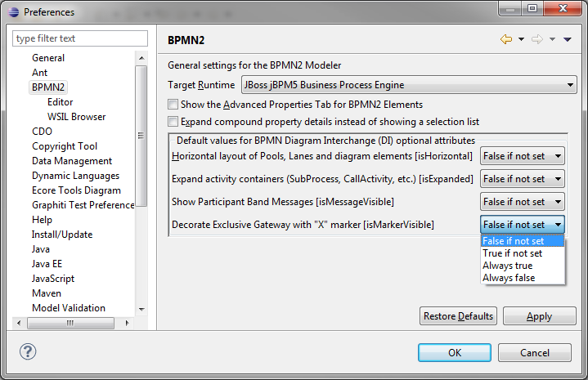588x380 pixels.
Task: Click tree horizontal scrollbar right arrow
Action: tap(127, 323)
